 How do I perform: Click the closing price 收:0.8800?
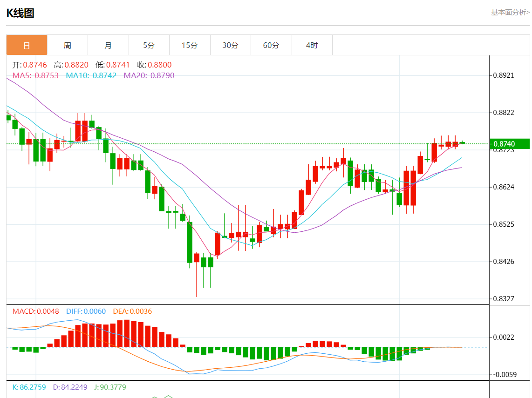[x=154, y=65]
